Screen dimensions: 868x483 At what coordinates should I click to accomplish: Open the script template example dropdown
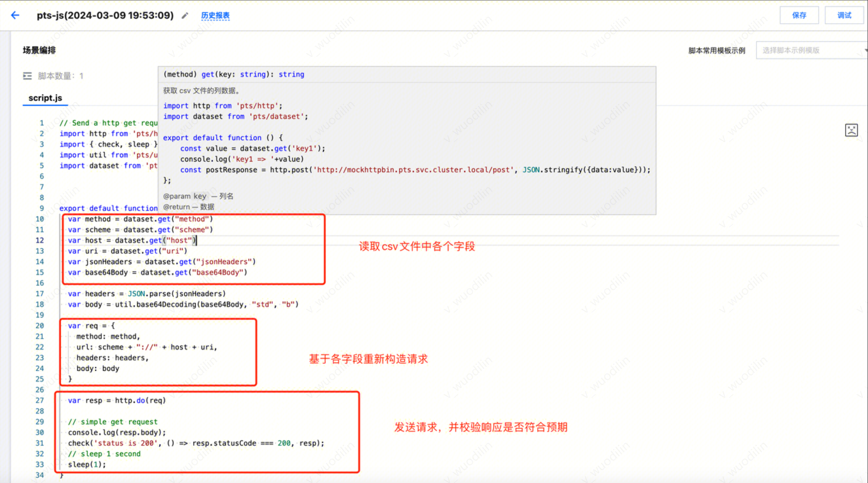(811, 50)
